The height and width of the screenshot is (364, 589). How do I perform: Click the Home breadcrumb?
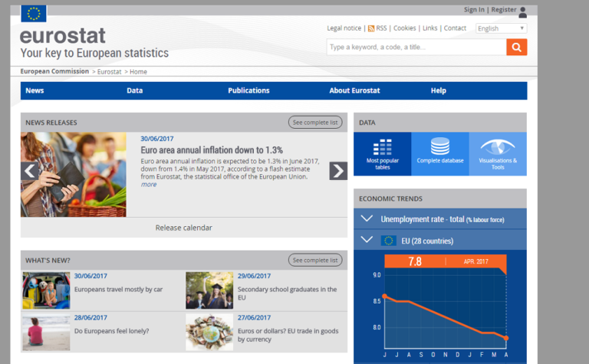click(138, 72)
